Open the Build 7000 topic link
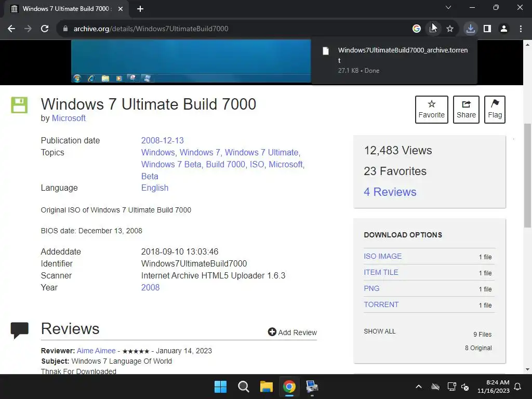 click(x=225, y=164)
